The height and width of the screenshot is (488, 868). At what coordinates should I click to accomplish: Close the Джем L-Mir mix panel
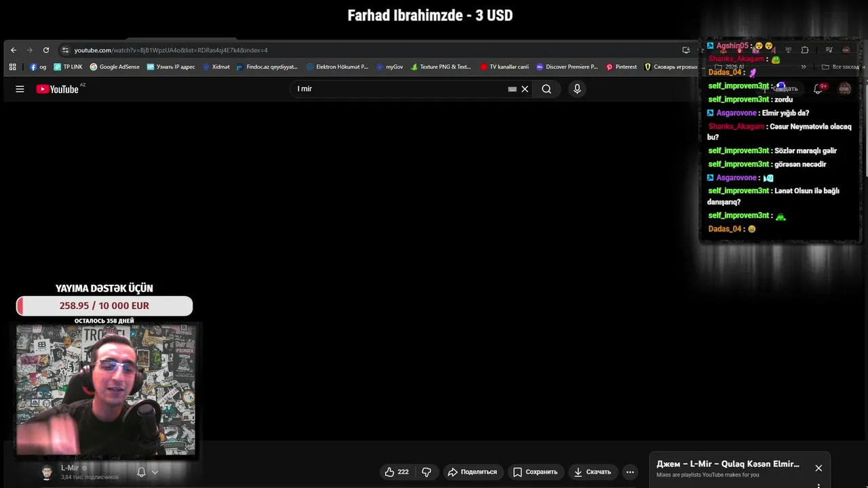tap(818, 468)
